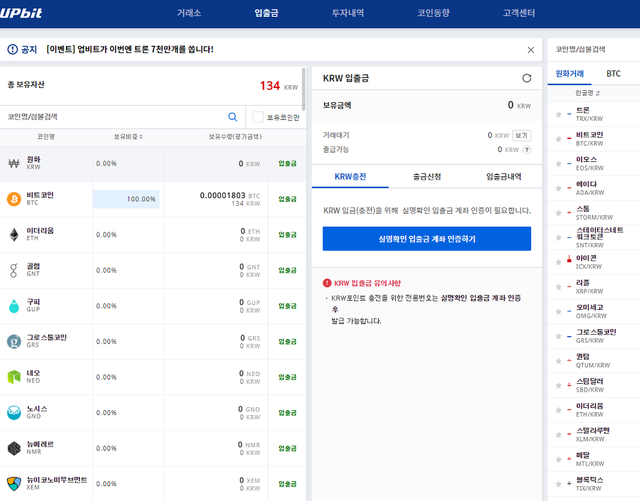This screenshot has height=501, width=640.
Task: Favorite star for 스톰 STORM/KRW
Action: (x=558, y=213)
